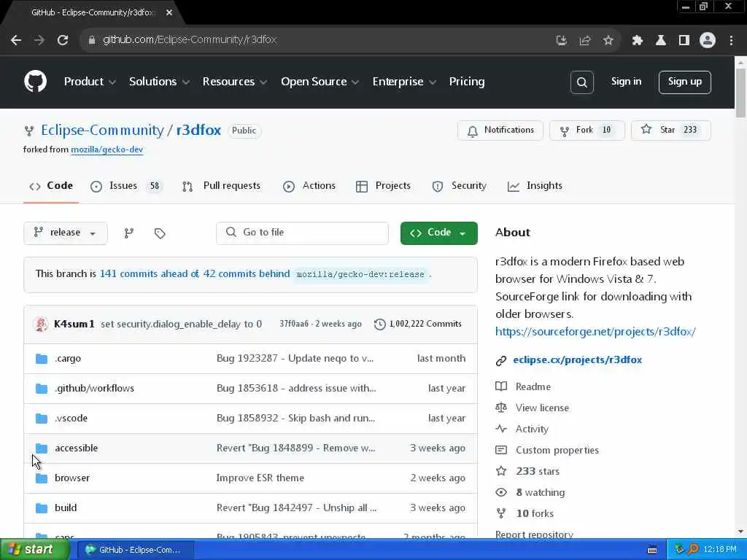Image resolution: width=747 pixels, height=560 pixels.
Task: Switch to the Projects tab
Action: pyautogui.click(x=384, y=186)
